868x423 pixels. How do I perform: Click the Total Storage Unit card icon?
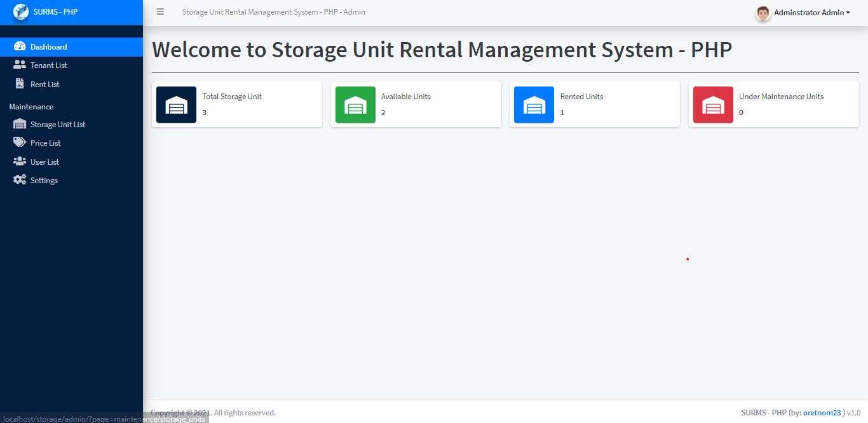(176, 104)
